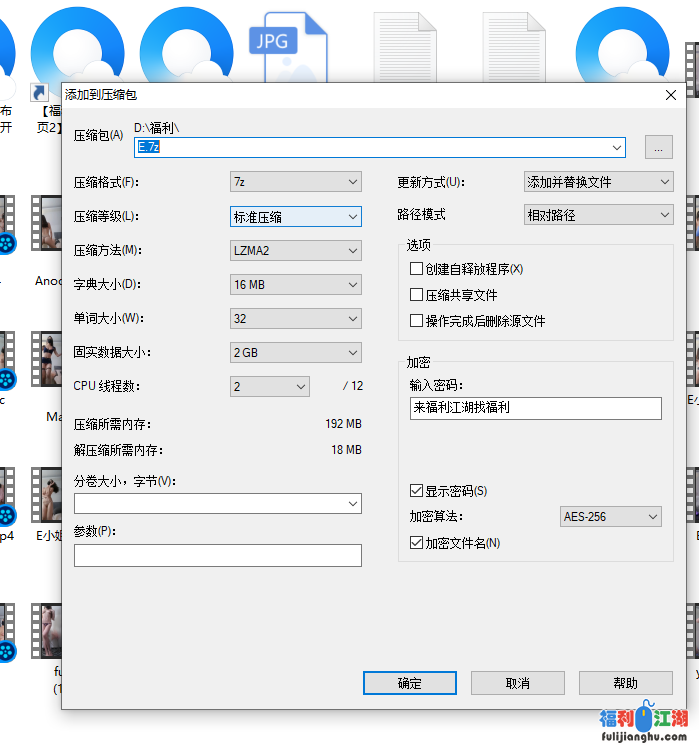Click the 帮助 button
Image resolution: width=699 pixels, height=752 pixels.
pos(625,683)
